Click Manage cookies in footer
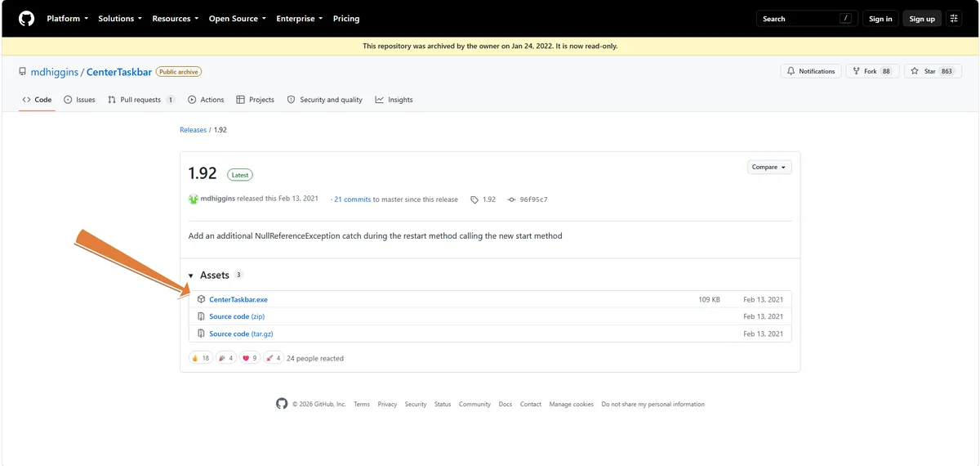The height and width of the screenshot is (466, 980). point(572,404)
